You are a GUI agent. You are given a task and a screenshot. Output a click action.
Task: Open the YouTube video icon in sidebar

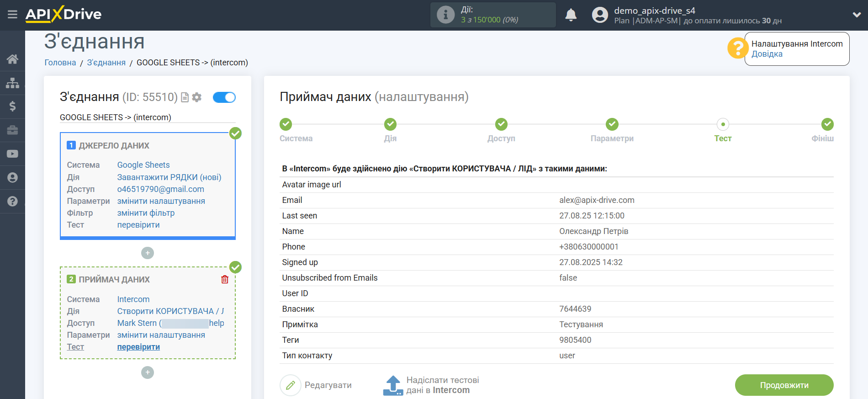[x=12, y=154]
